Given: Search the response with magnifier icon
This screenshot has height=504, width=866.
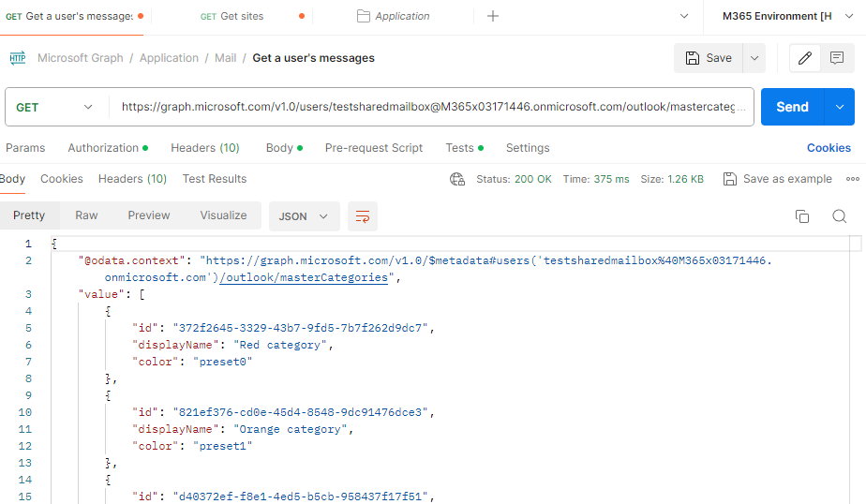Looking at the screenshot, I should (840, 216).
